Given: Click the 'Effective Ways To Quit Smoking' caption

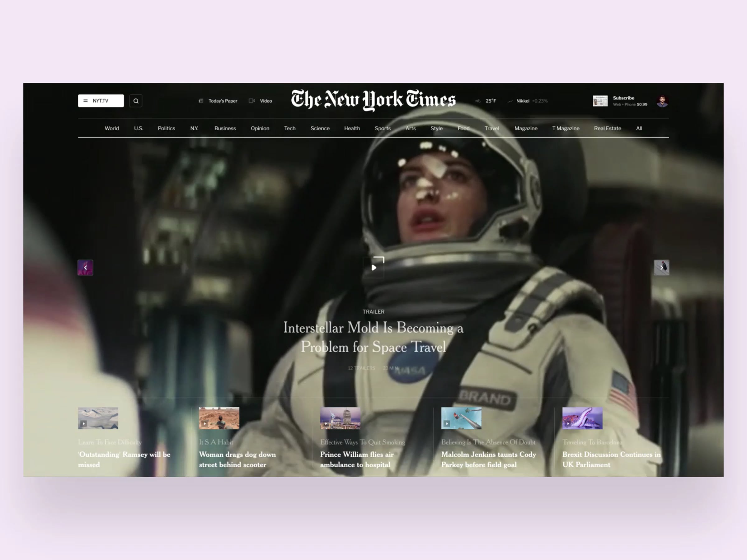Looking at the screenshot, I should coord(363,442).
